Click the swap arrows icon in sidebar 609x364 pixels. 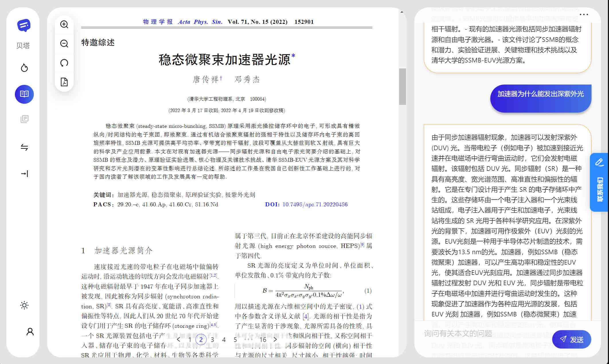click(x=24, y=147)
